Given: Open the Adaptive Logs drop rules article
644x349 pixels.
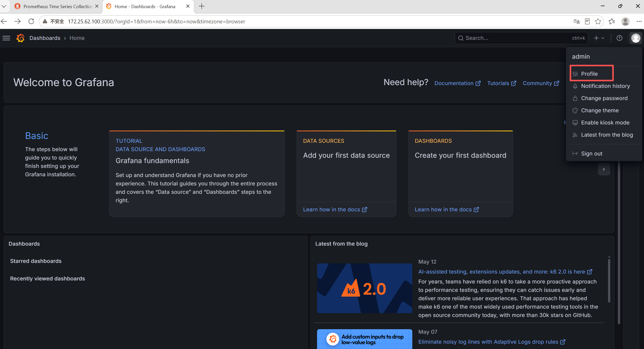Looking at the screenshot, I should 492,342.
